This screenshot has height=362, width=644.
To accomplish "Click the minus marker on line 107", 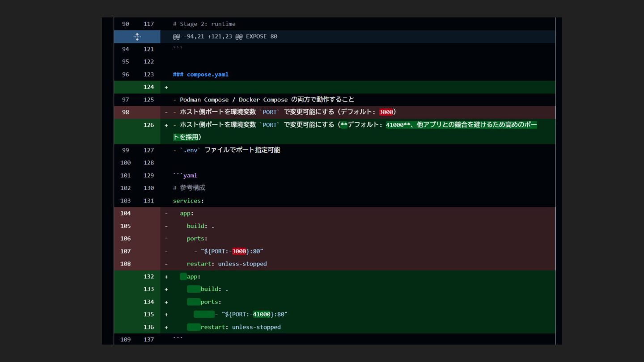I will 166,251.
